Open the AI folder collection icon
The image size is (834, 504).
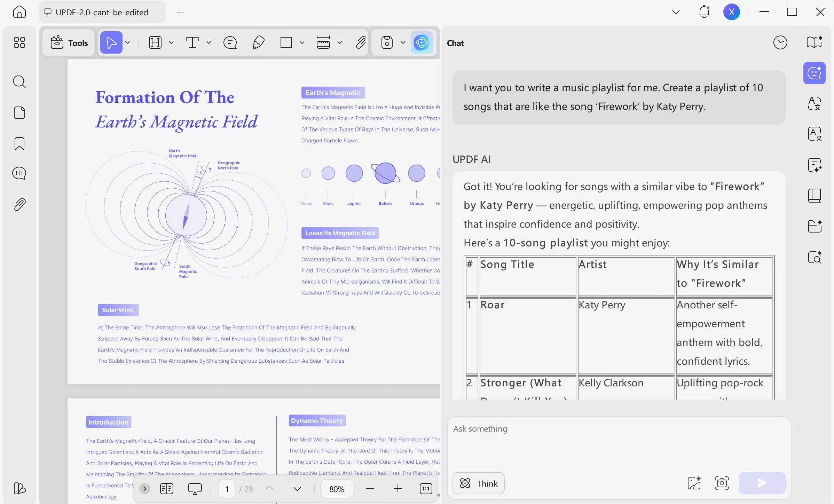[x=815, y=226]
